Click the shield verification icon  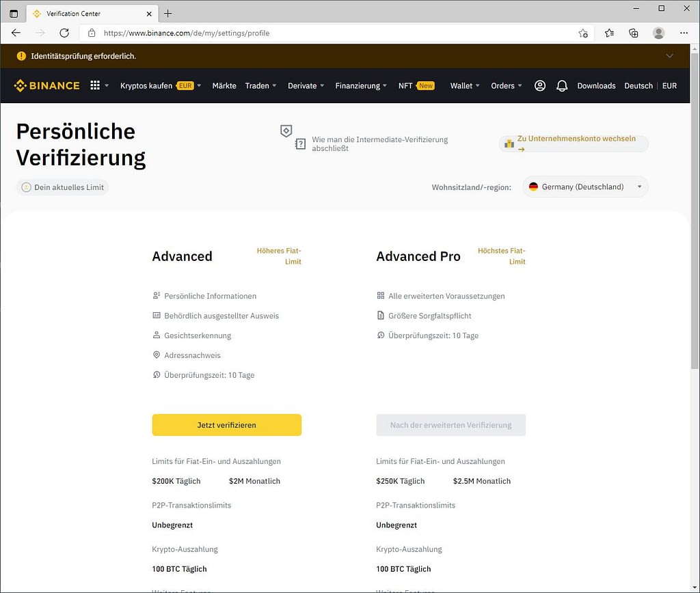click(x=286, y=130)
